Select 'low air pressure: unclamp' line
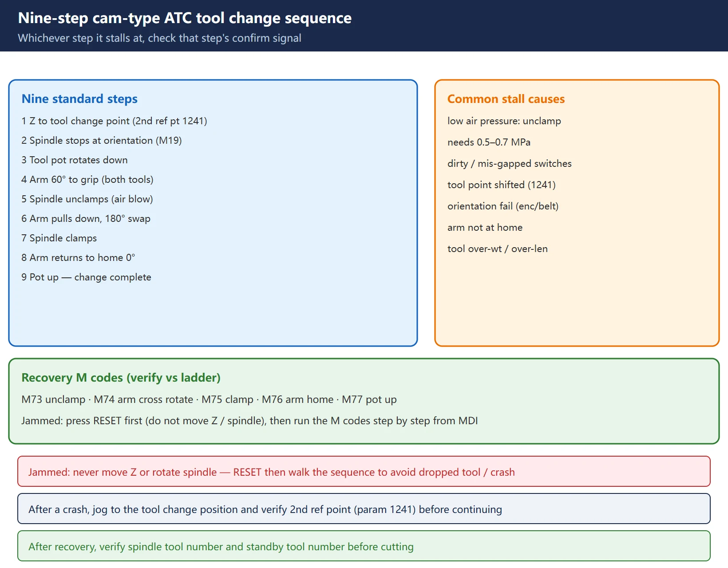Image resolution: width=728 pixels, height=568 pixels. pyautogui.click(x=504, y=121)
